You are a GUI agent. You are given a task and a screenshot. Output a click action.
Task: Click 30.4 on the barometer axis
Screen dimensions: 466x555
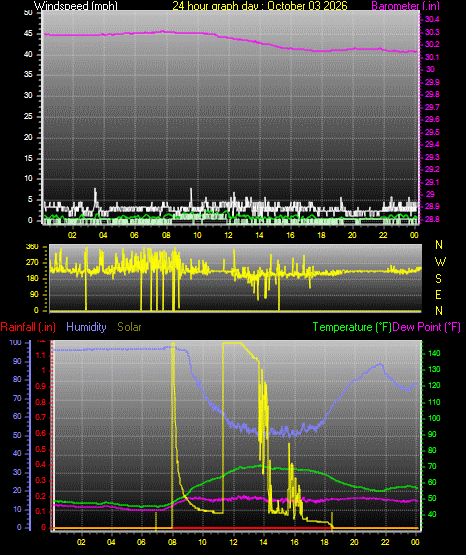(x=432, y=19)
